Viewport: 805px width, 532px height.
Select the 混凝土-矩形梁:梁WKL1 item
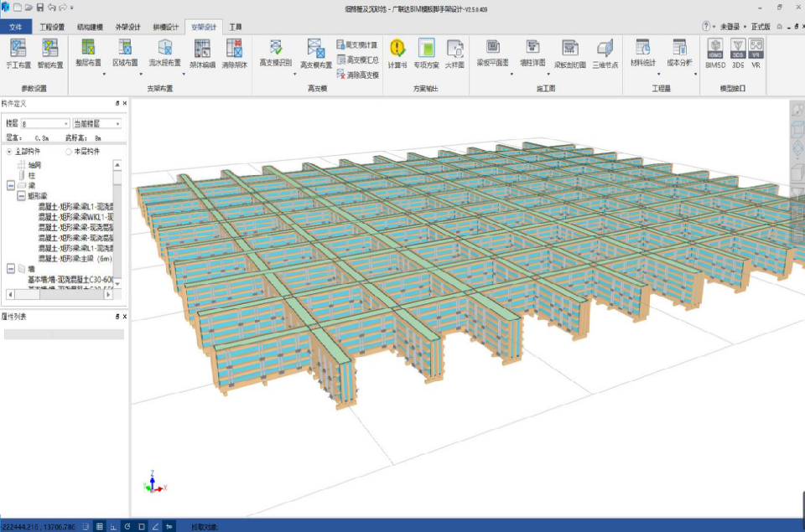click(x=75, y=216)
